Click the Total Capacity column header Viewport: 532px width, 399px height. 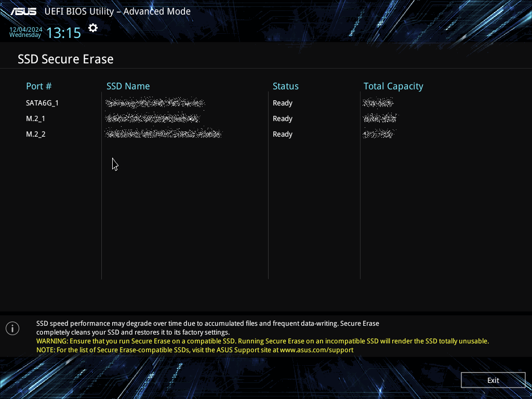pyautogui.click(x=393, y=87)
